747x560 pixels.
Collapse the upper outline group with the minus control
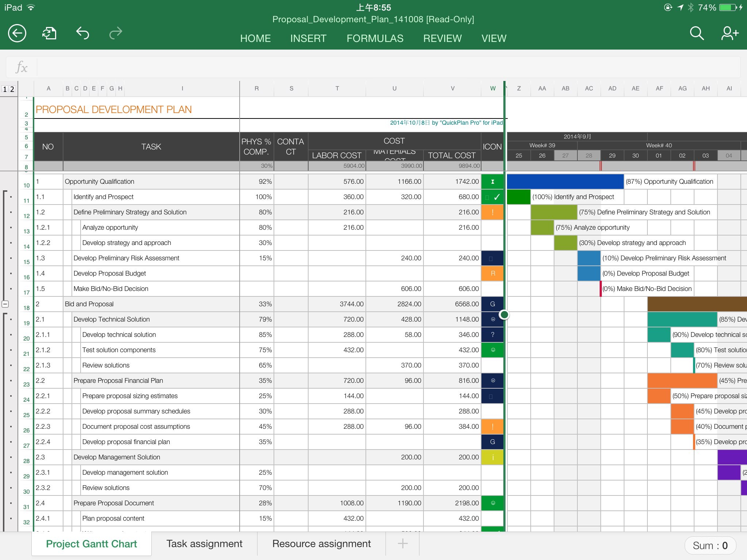[5, 304]
